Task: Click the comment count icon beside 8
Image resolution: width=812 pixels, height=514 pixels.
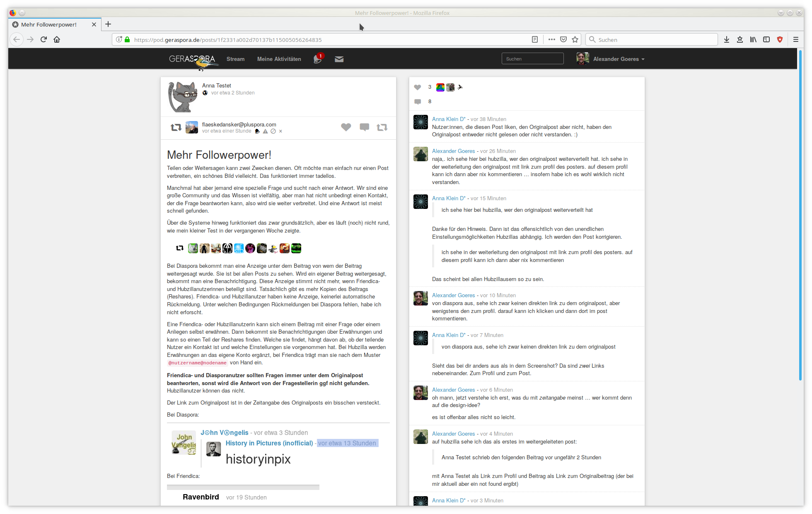Action: (418, 102)
